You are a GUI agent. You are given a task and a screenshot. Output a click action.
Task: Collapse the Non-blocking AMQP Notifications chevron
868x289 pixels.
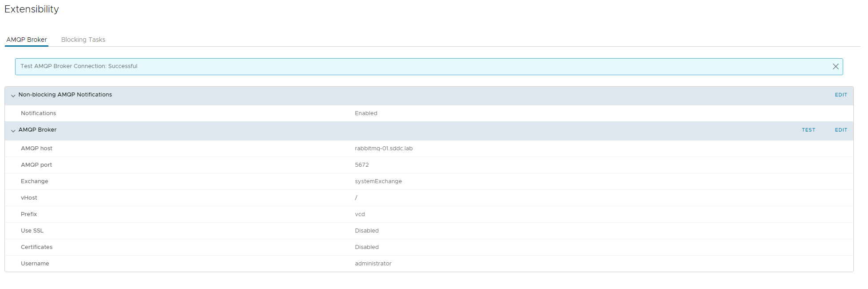(13, 96)
